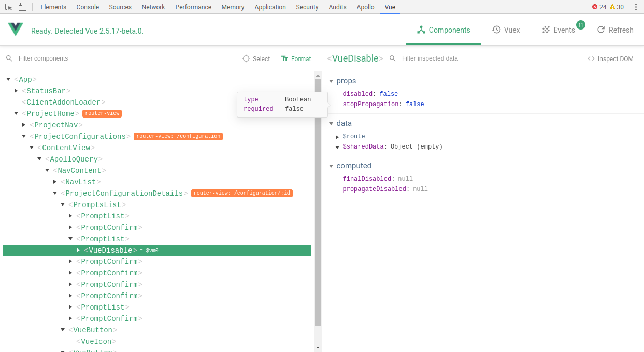The image size is (644, 352).
Task: Click the Vue detection status message
Action: click(87, 31)
